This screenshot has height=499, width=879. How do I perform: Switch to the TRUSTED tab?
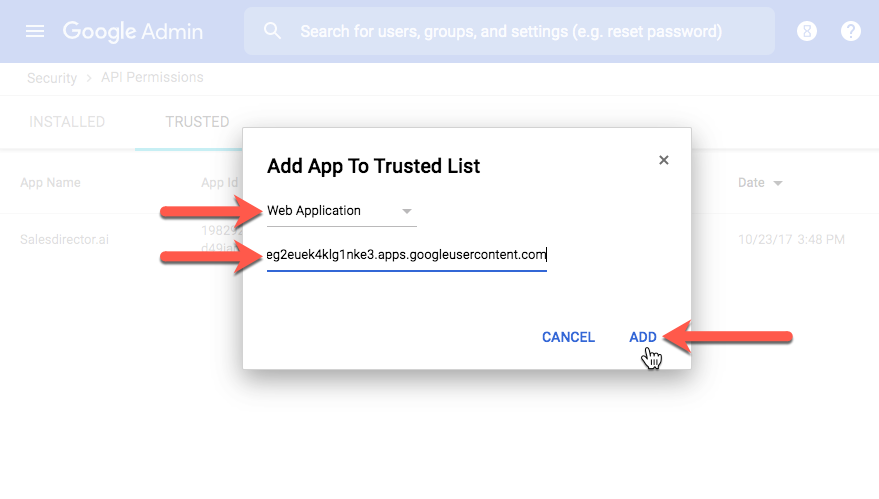[197, 122]
